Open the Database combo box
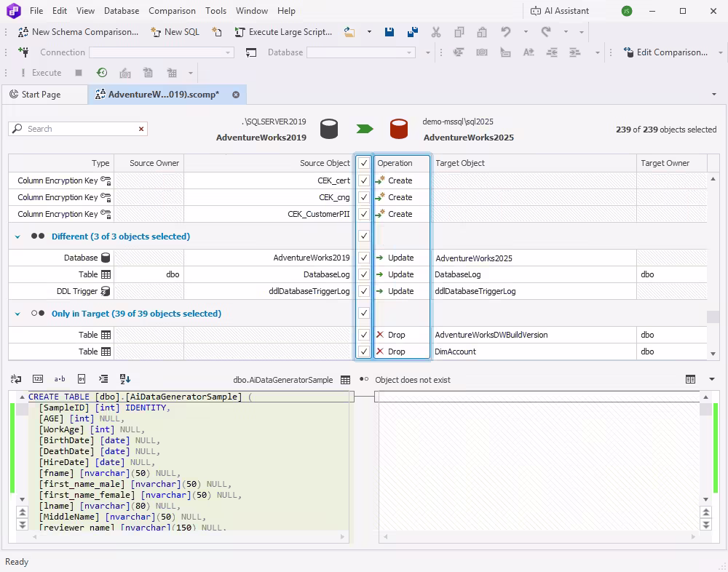The height and width of the screenshot is (572, 728). 361,52
